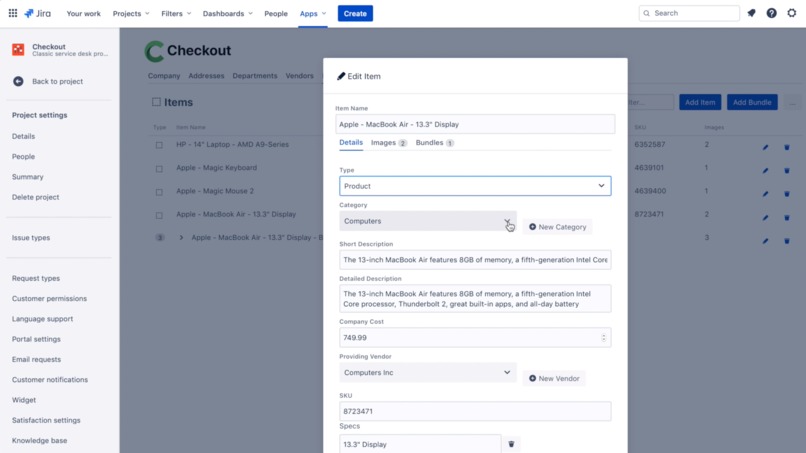806x453 pixels.
Task: Click the Short Description input field
Action: tap(475, 260)
